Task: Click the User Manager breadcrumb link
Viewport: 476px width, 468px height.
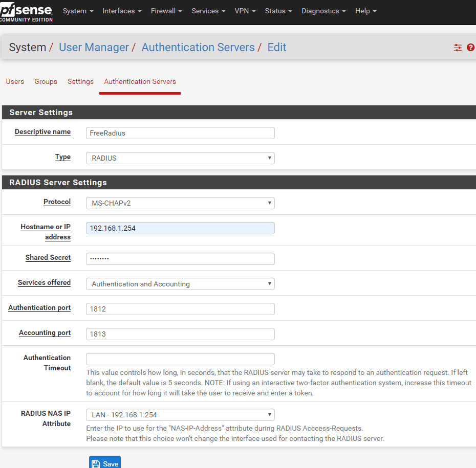Action: [x=94, y=48]
